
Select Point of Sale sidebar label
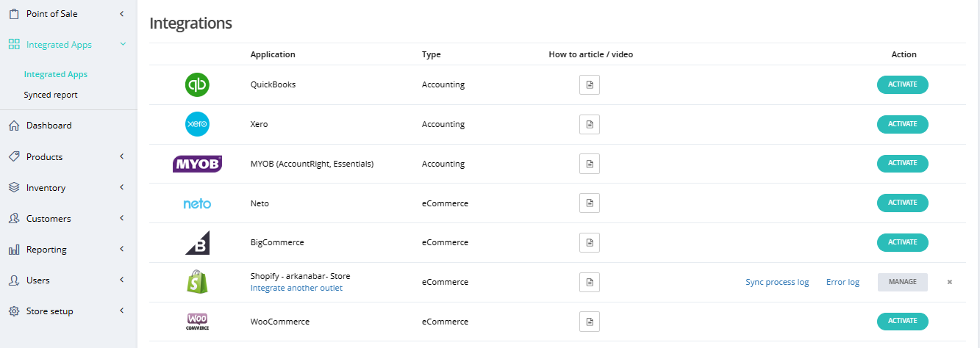pyautogui.click(x=51, y=14)
